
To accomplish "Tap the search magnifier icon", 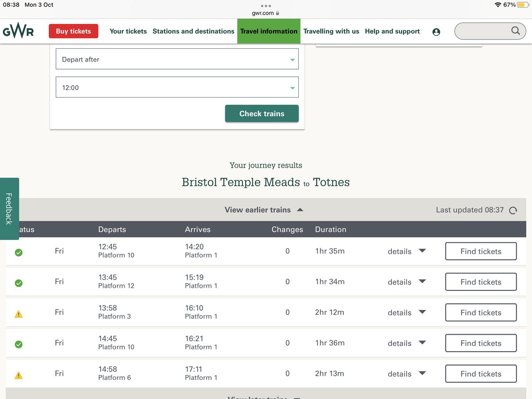I will 516,31.
